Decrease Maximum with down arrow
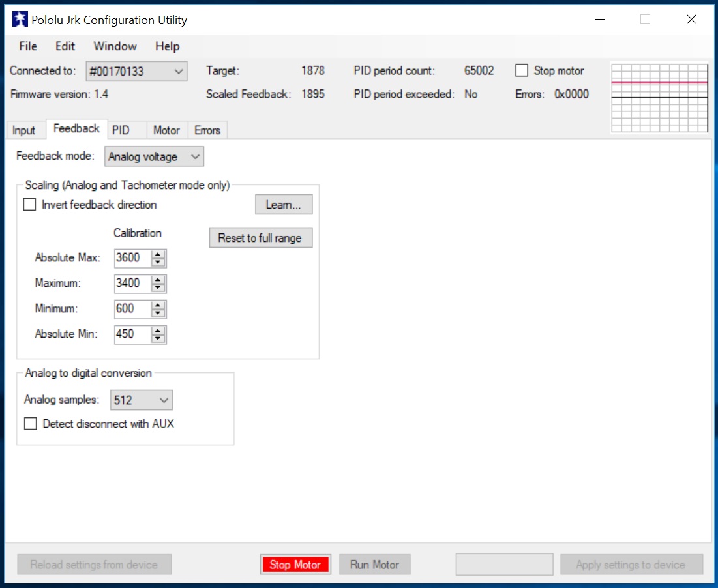Image resolution: width=718 pixels, height=588 pixels. [x=158, y=288]
